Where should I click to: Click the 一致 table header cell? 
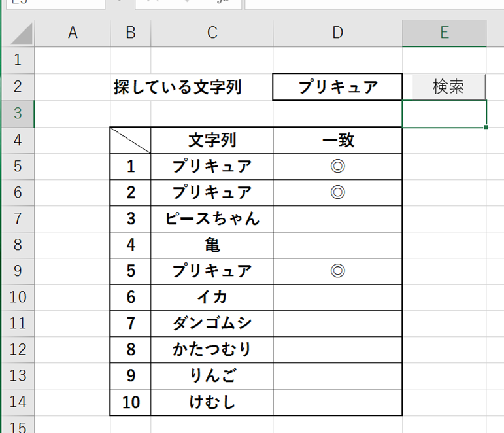coord(337,140)
